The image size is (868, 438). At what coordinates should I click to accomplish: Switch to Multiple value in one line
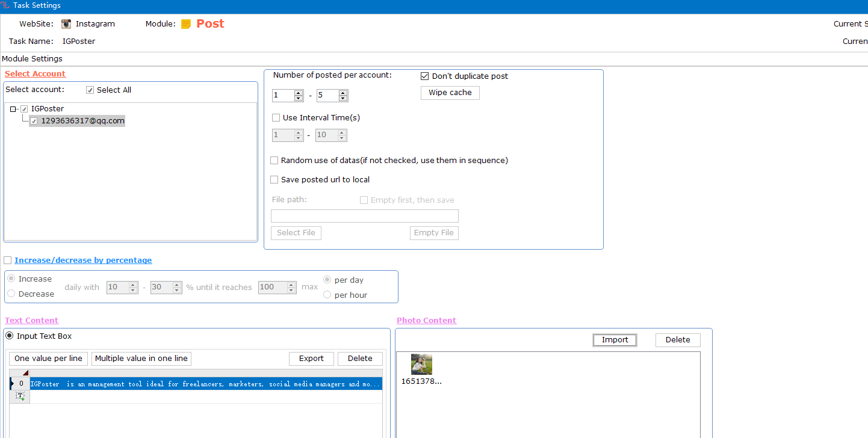click(x=141, y=359)
